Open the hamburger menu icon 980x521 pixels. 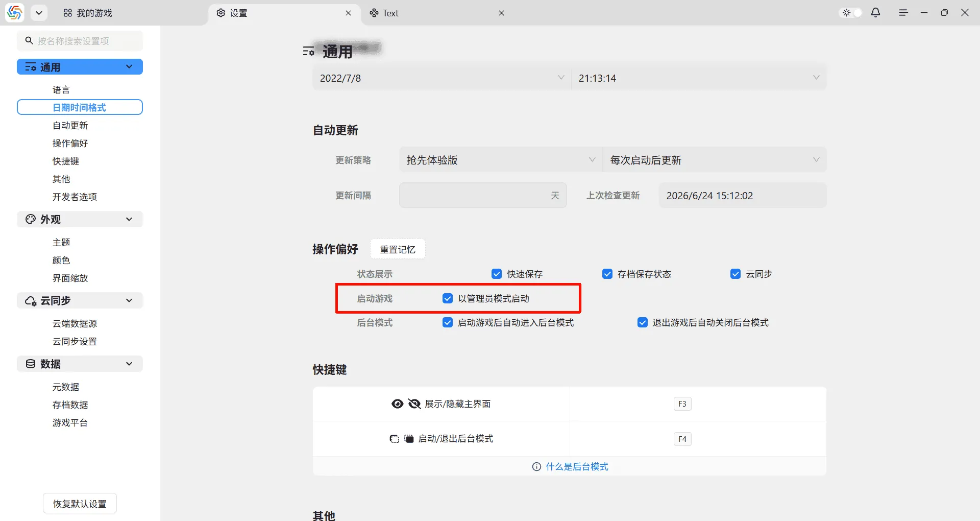(x=903, y=13)
